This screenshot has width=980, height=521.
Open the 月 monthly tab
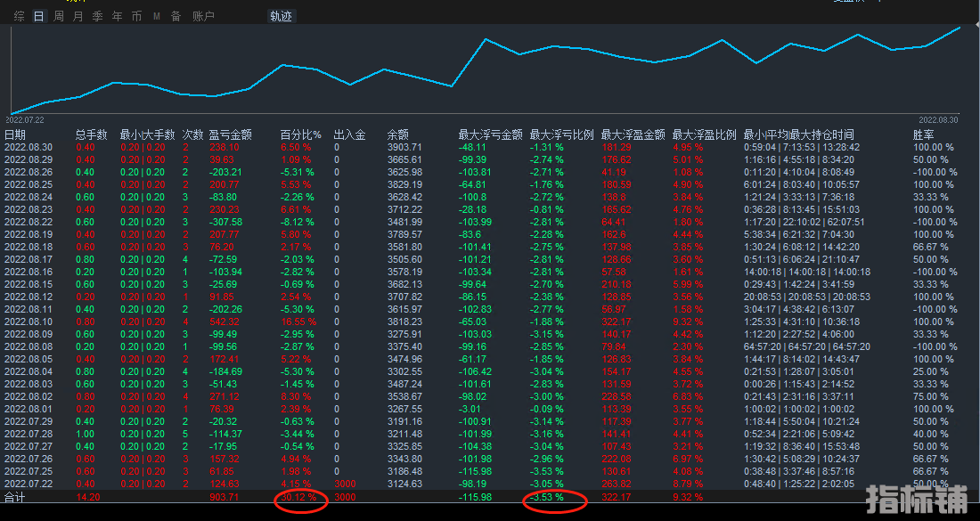(x=78, y=16)
